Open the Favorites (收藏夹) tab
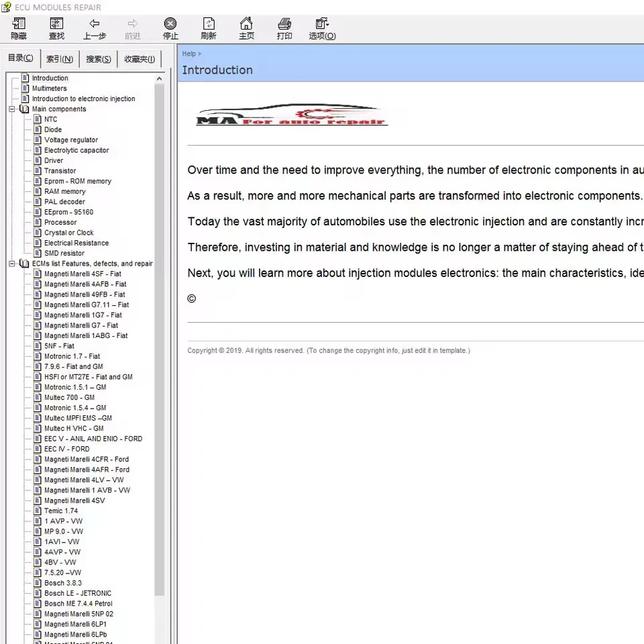Screen dimensions: 644x644 pos(140,59)
